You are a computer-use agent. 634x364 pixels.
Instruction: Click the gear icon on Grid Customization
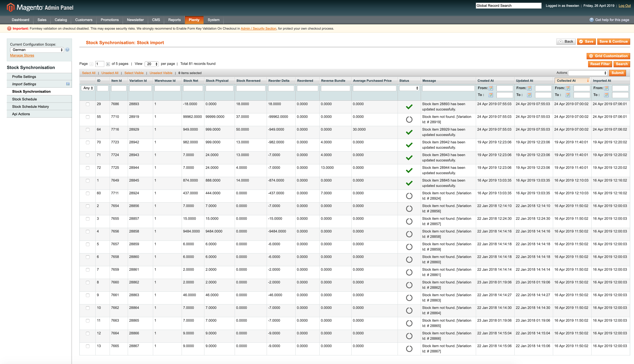(591, 56)
